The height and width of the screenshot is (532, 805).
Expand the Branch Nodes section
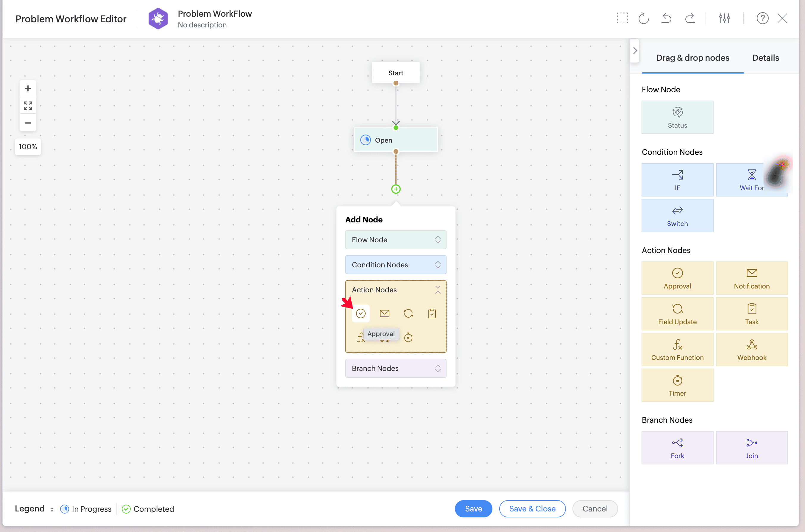(396, 368)
